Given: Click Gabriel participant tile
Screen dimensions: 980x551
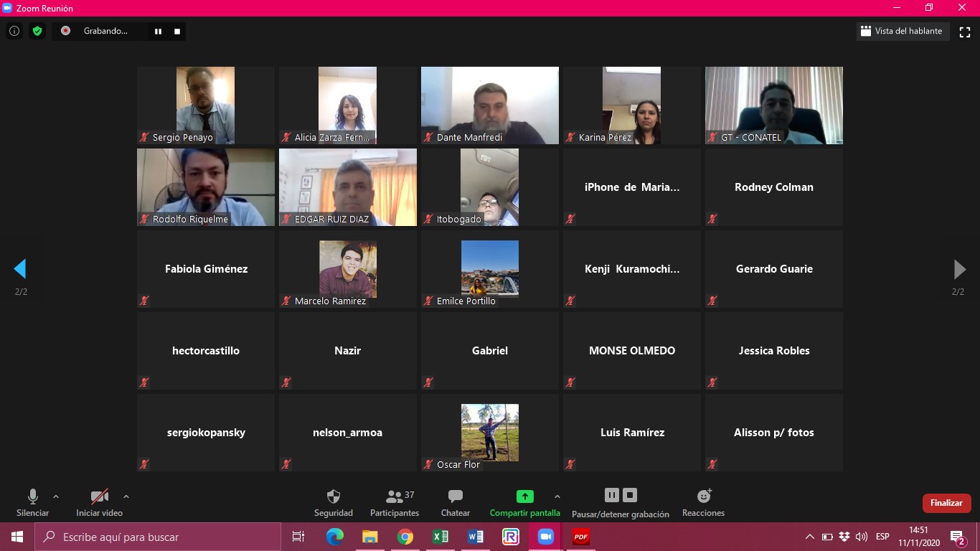Looking at the screenshot, I should 490,351.
